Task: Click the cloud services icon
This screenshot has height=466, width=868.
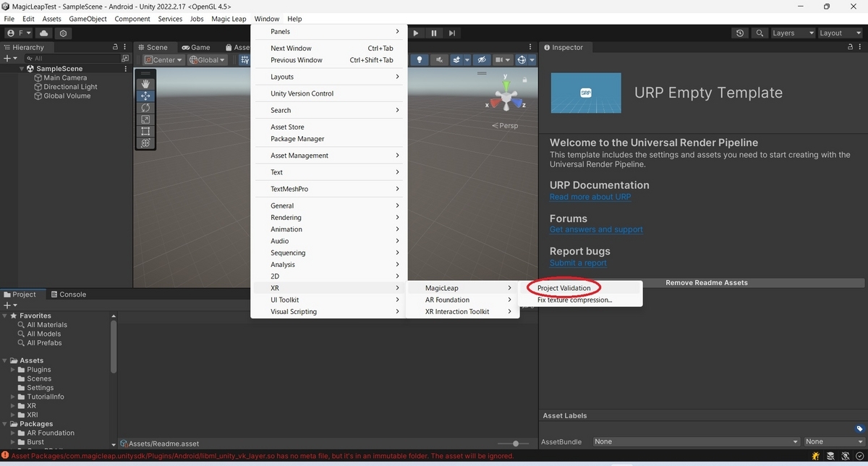Action: [x=44, y=33]
